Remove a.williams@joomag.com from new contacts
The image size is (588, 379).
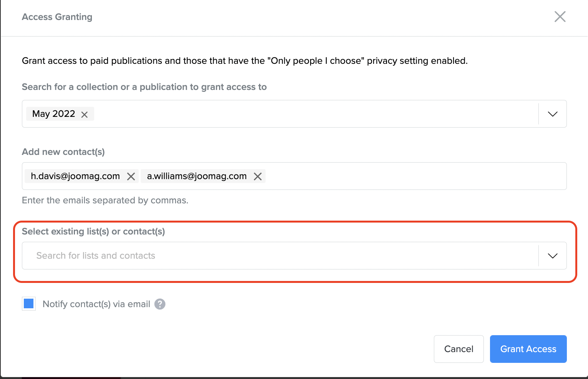tap(257, 176)
